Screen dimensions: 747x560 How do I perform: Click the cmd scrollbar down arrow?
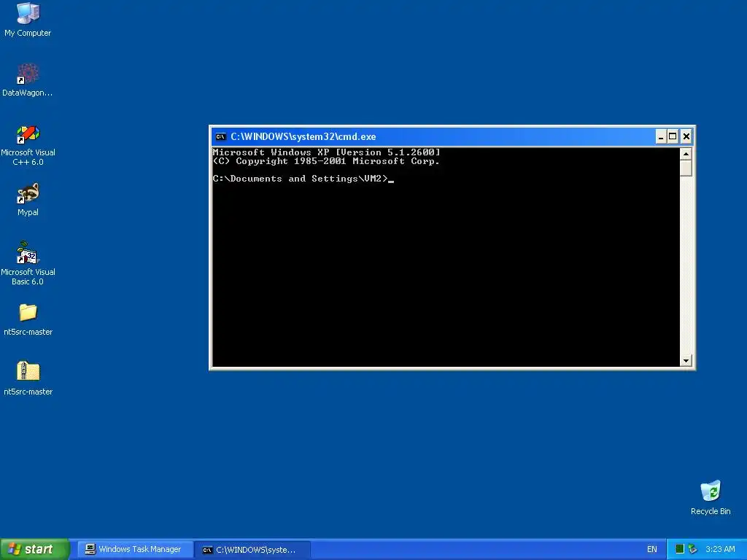pyautogui.click(x=686, y=360)
